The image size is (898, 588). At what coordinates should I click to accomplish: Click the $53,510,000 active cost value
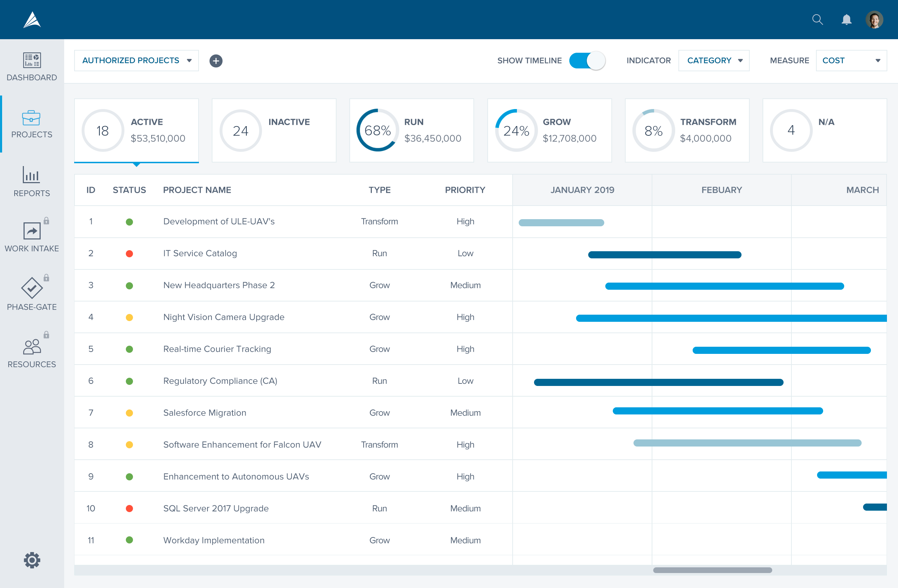click(x=158, y=138)
